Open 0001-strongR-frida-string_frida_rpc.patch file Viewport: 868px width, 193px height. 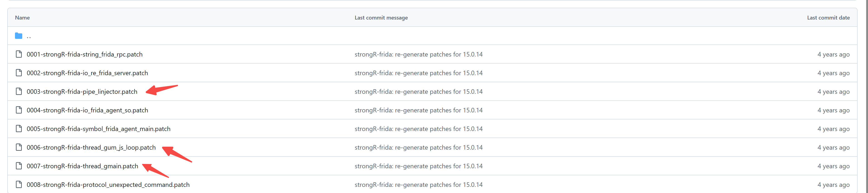[x=85, y=54]
